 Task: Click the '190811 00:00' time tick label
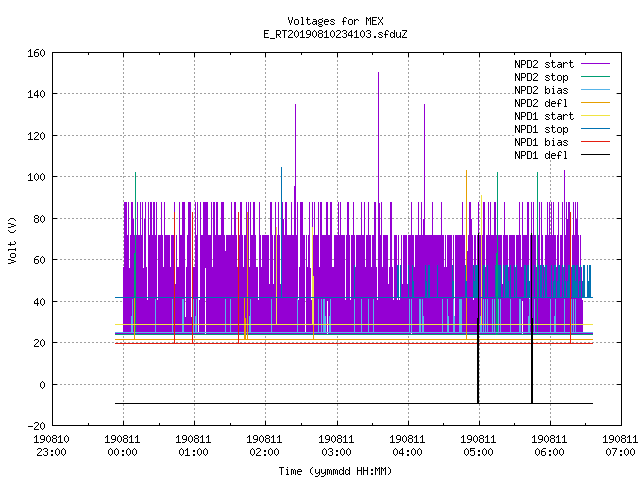[x=122, y=446]
